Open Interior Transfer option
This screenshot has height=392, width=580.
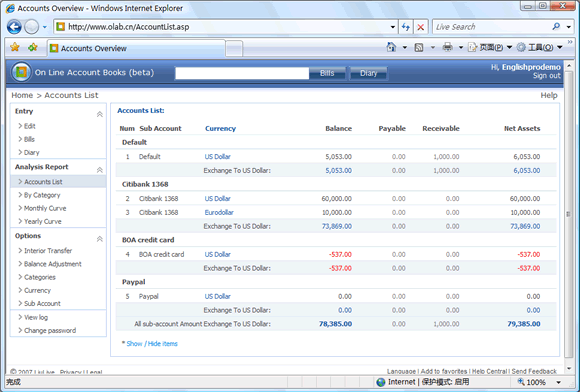click(48, 251)
